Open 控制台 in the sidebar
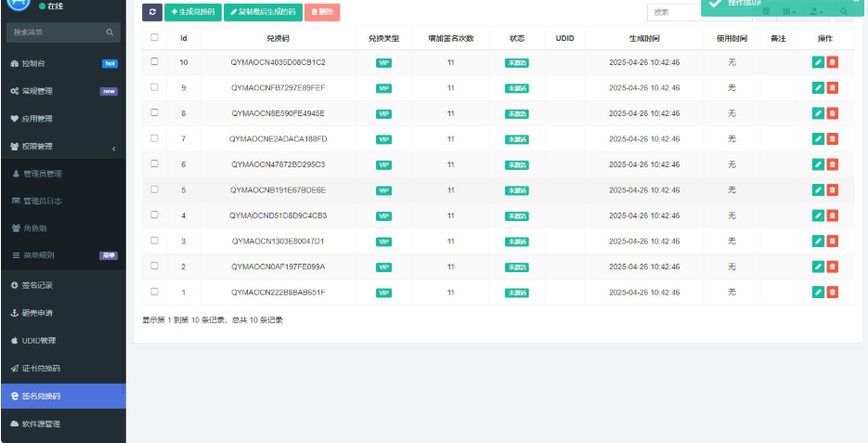The width and height of the screenshot is (868, 443). 64,64
